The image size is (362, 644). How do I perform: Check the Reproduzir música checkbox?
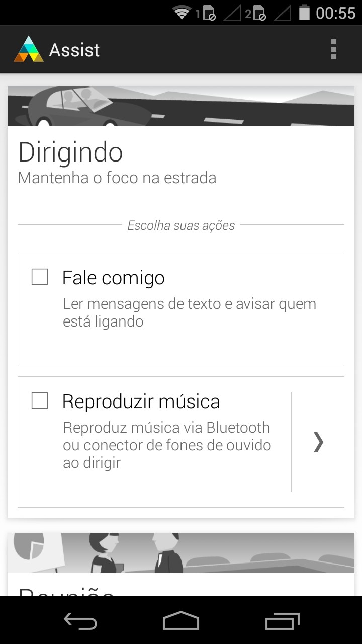(40, 400)
